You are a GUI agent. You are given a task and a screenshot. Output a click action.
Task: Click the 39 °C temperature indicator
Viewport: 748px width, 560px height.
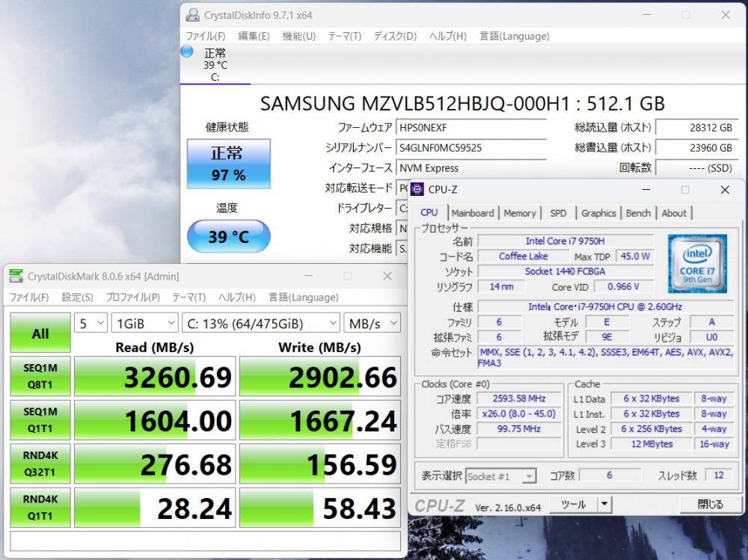(x=227, y=237)
